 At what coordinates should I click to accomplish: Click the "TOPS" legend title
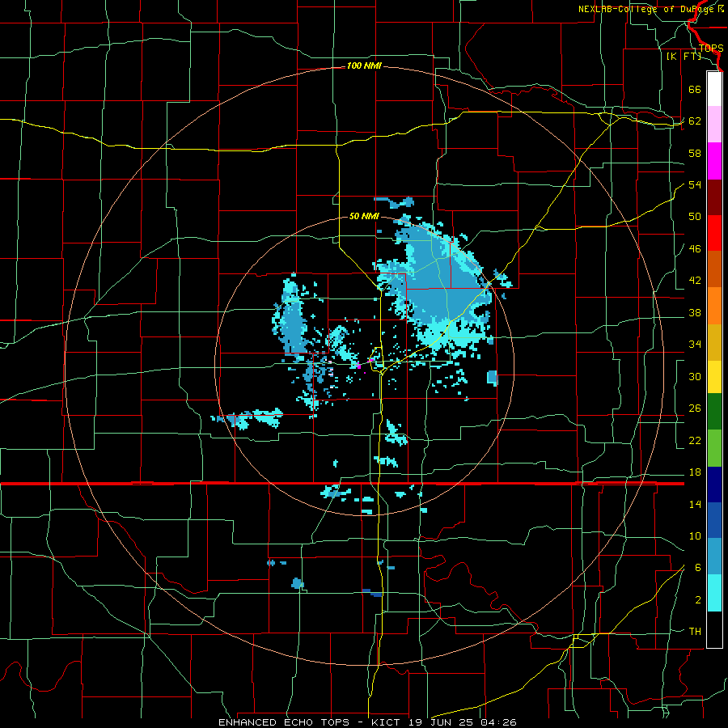[711, 49]
